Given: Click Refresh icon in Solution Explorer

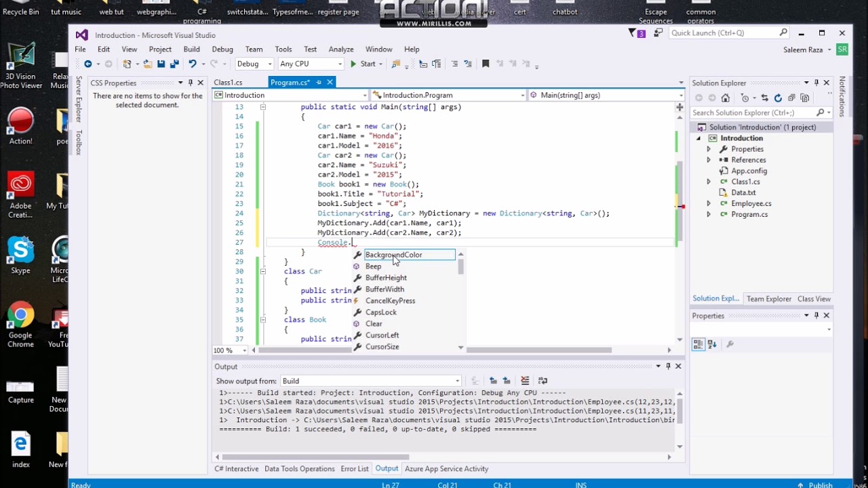Looking at the screenshot, I should coord(778,98).
